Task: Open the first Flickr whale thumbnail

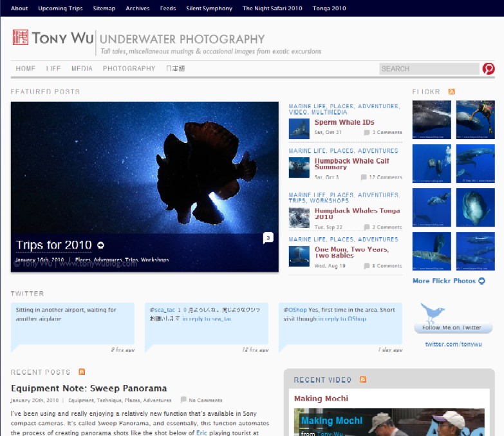Action: (x=431, y=120)
